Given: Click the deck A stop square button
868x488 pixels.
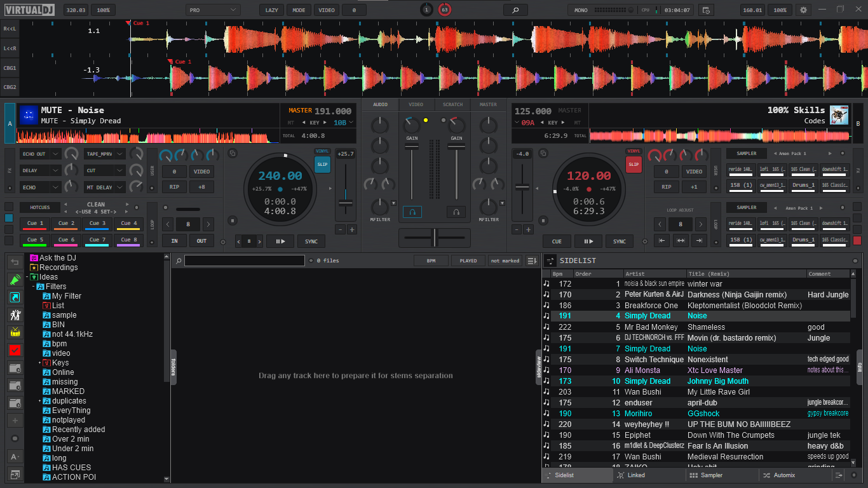Looking at the screenshot, I should click(x=233, y=220).
